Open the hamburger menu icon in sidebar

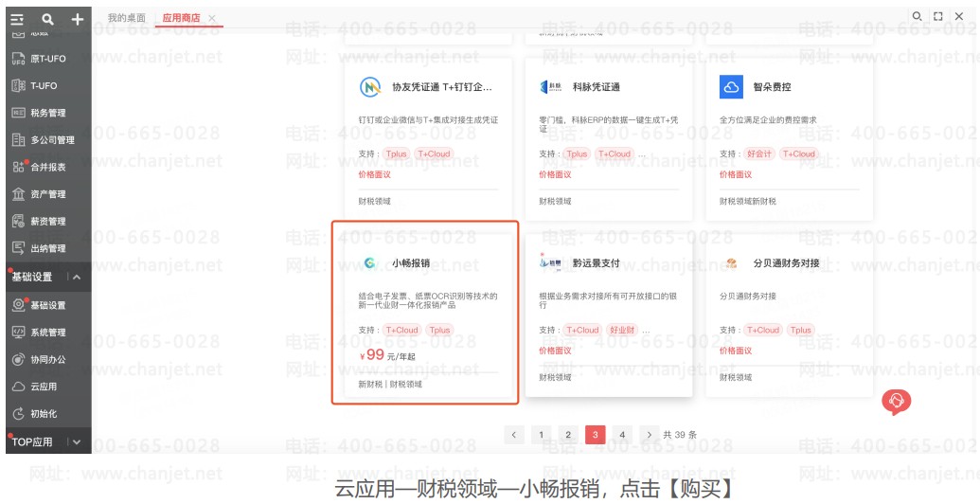pos(17,19)
